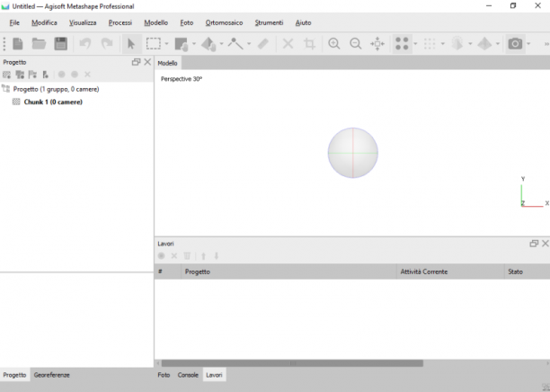
Task: Switch to the Console tab
Action: coord(188,375)
